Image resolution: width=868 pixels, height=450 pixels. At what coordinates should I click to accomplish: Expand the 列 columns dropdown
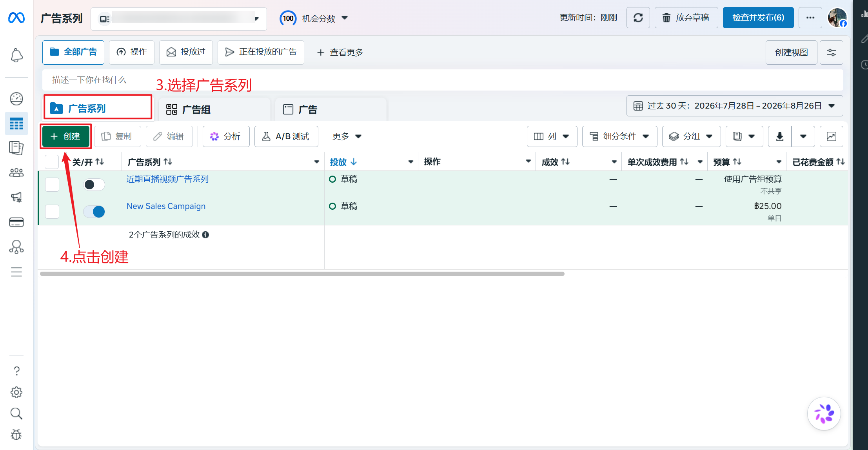click(x=552, y=136)
